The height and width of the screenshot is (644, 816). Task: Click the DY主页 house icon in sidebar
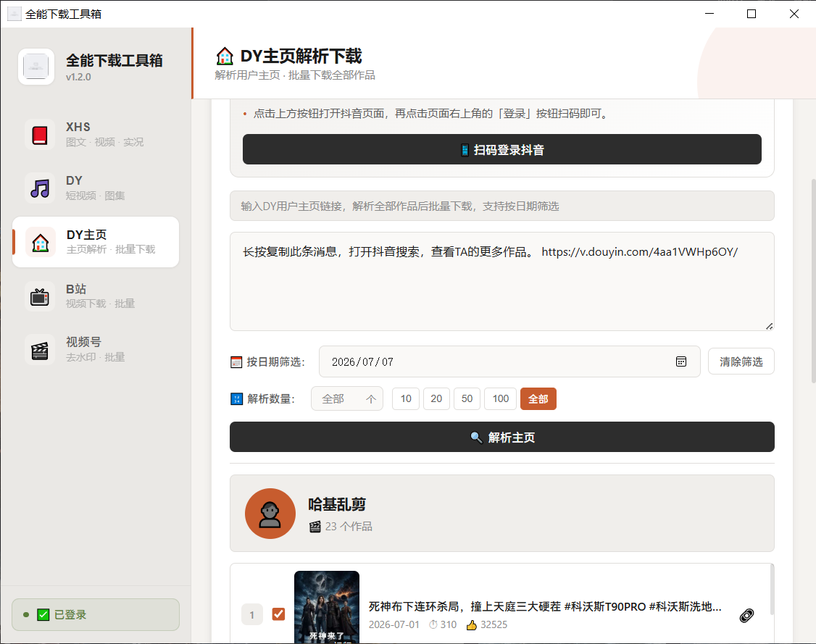[41, 243]
